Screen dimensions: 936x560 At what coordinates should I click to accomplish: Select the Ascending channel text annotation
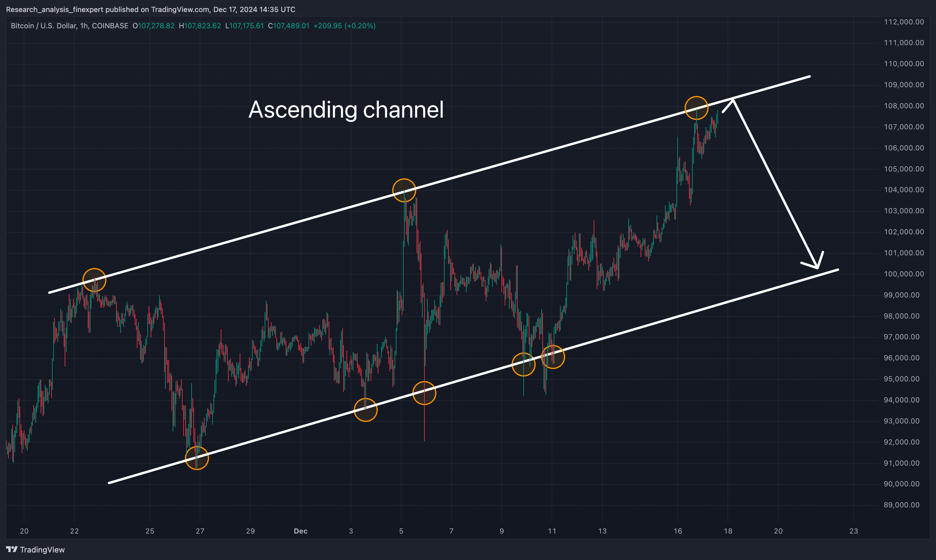pyautogui.click(x=346, y=109)
